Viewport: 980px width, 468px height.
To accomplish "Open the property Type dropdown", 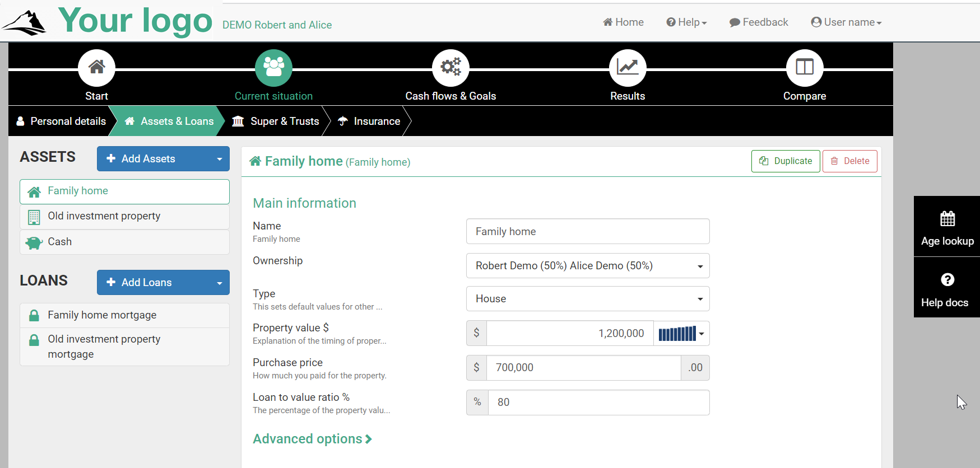I will [x=587, y=299].
